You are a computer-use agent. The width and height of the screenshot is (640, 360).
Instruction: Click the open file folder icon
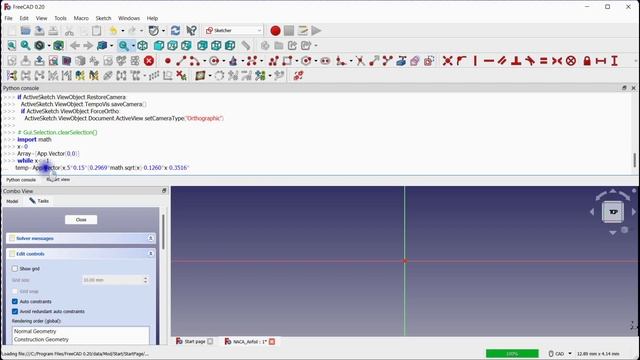(x=26, y=31)
